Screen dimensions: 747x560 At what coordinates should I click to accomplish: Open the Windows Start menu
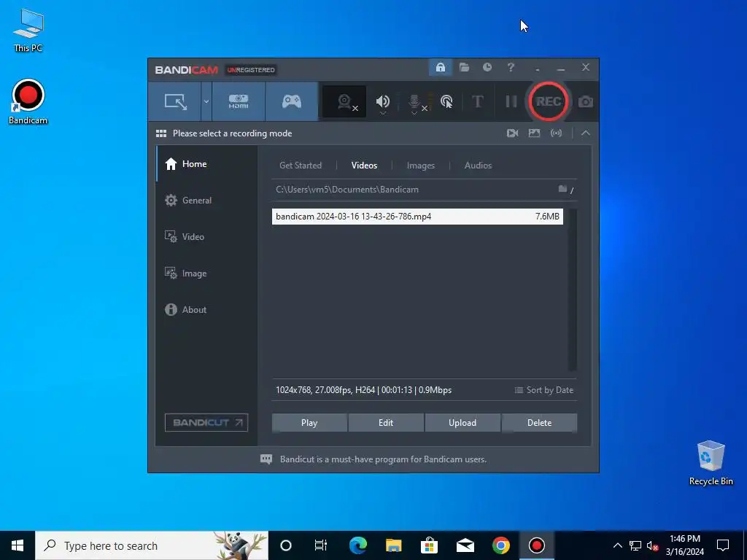pos(18,545)
